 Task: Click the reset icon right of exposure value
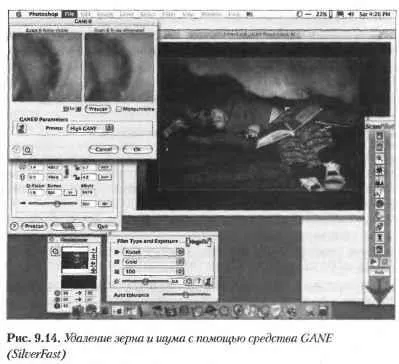click(189, 282)
